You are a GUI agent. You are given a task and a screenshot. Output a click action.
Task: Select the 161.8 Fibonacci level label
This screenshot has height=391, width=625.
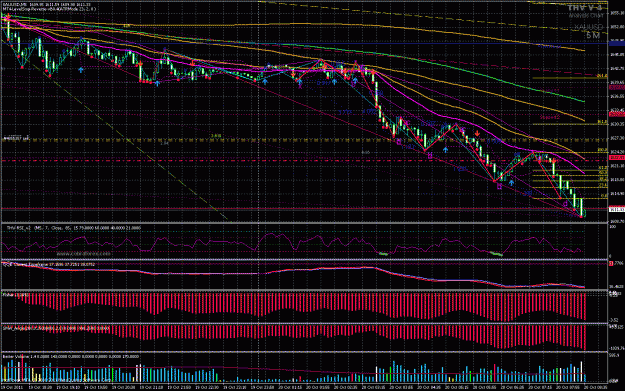(602, 122)
